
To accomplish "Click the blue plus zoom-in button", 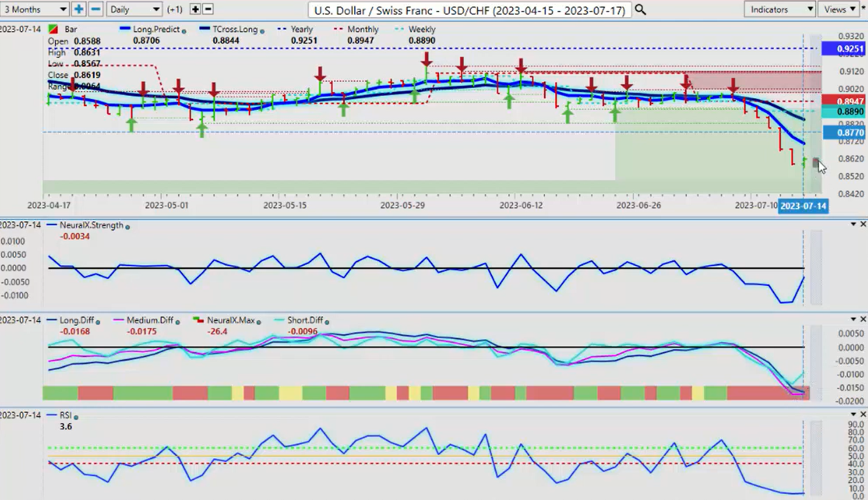I will (x=79, y=9).
